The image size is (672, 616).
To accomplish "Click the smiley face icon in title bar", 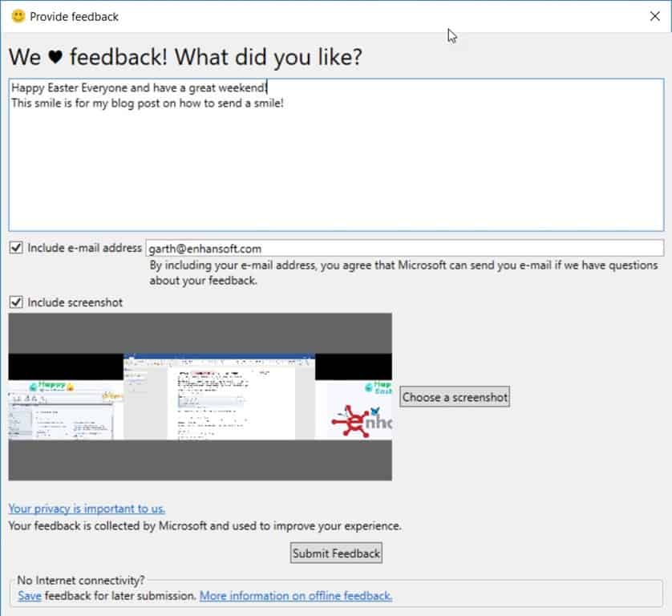I will click(x=18, y=15).
